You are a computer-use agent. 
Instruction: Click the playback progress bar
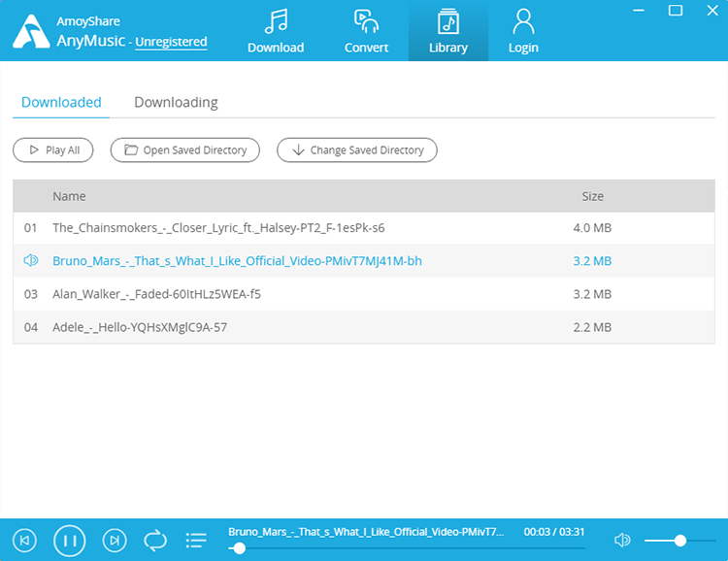(x=407, y=548)
